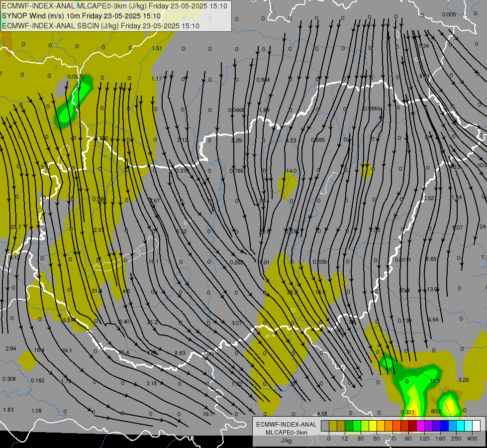This screenshot has width=487, height=448.
Task: Click the map value 0.565
Action: pyautogui.click(x=318, y=140)
